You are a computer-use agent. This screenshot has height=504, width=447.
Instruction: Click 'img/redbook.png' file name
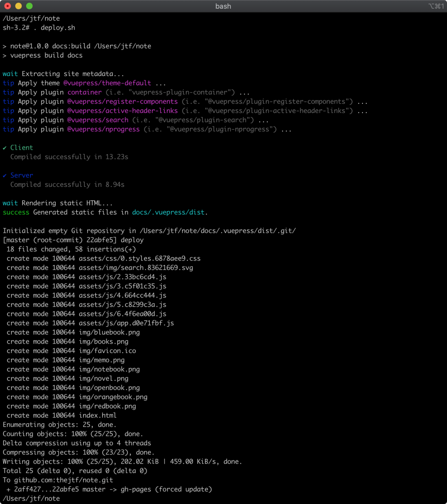108,406
